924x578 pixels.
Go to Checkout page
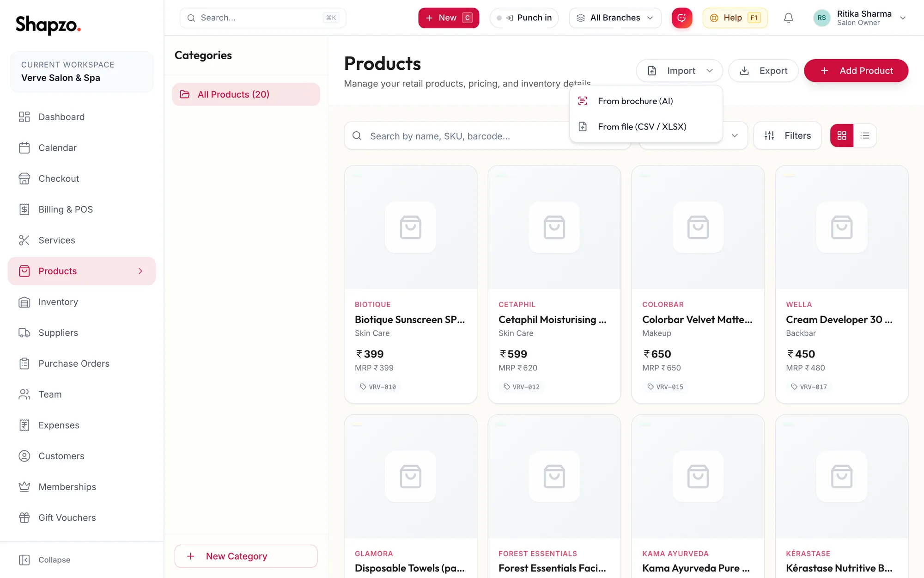tap(82, 178)
